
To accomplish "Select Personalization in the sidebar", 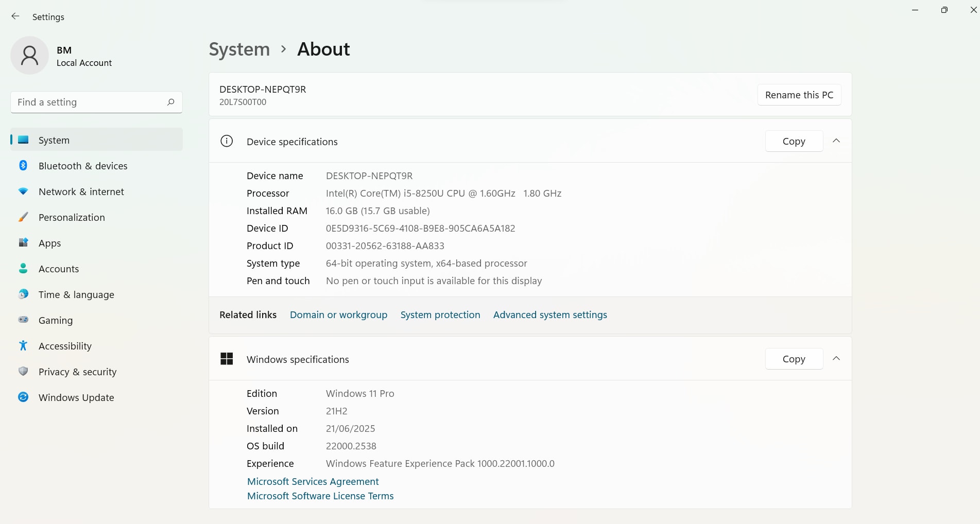I will (x=96, y=217).
